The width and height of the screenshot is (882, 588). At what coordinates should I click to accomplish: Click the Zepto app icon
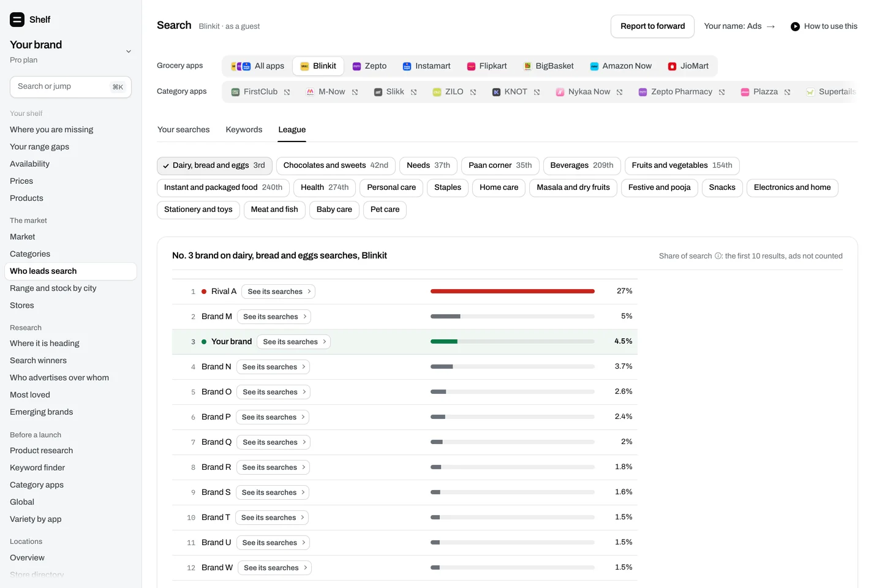(x=356, y=66)
